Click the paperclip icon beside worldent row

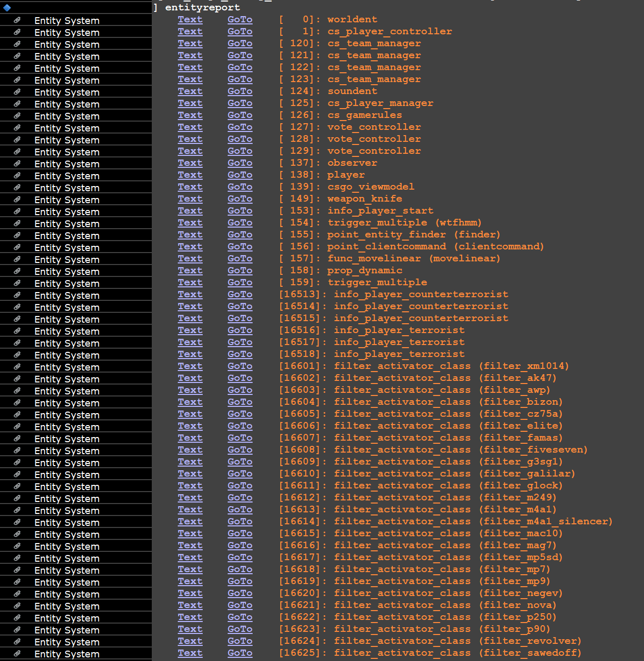(17, 20)
